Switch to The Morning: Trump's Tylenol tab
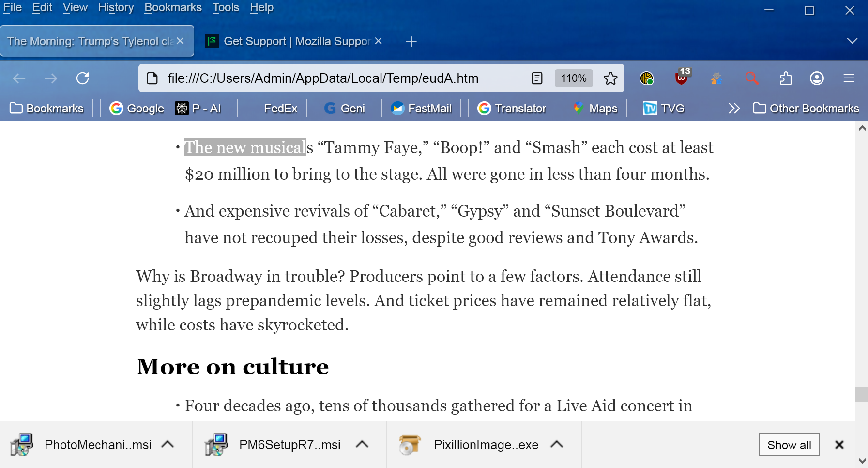The image size is (868, 468). coord(97,41)
